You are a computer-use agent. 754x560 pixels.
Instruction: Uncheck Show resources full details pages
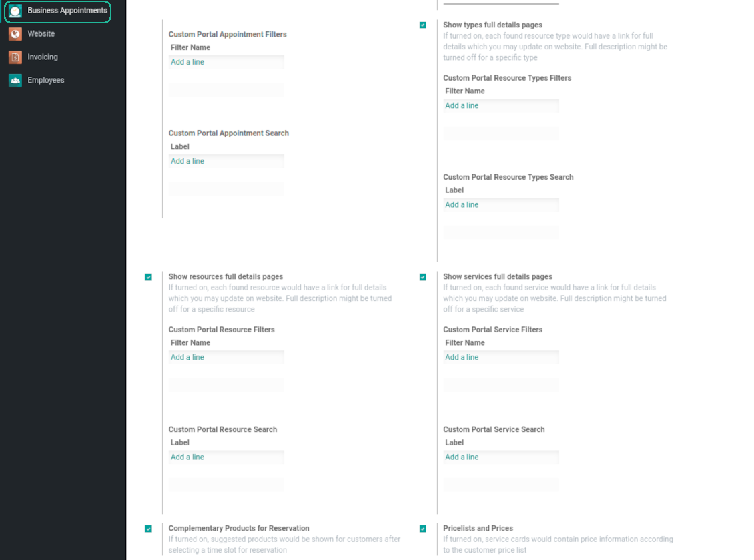148,277
